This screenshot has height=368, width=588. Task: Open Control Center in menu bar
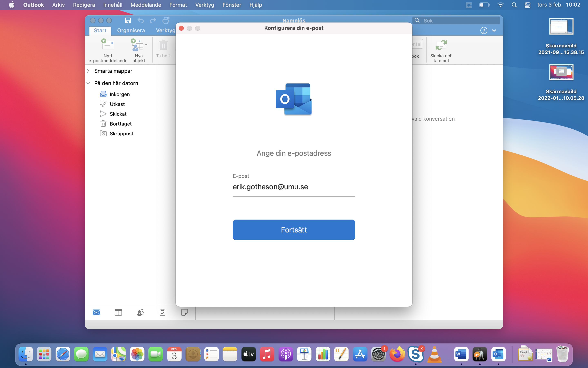pos(527,5)
